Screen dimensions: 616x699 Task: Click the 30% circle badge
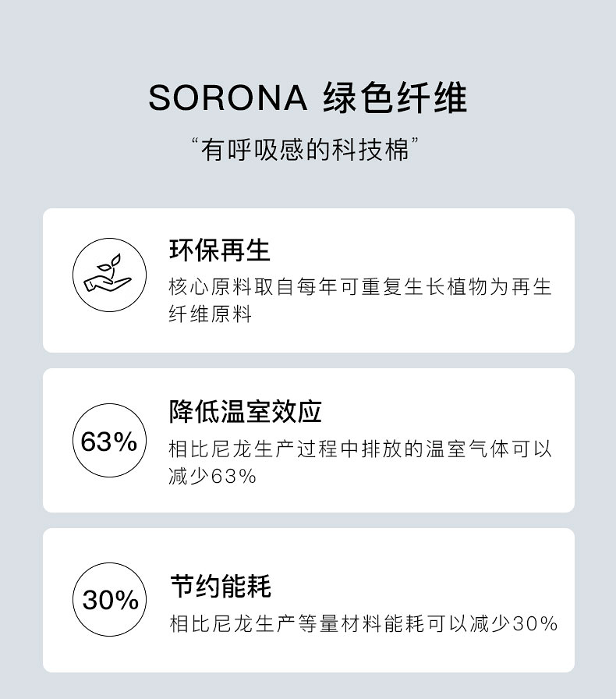click(x=109, y=599)
